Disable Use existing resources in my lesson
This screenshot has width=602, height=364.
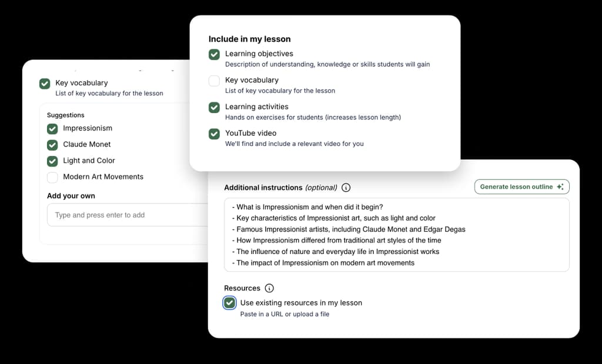[229, 302]
